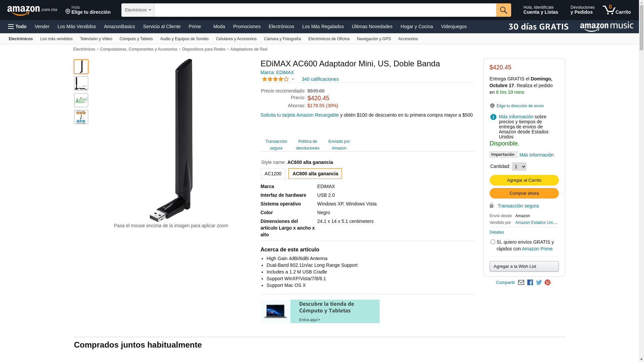
Task: Click the search magnifier button
Action: (503, 10)
